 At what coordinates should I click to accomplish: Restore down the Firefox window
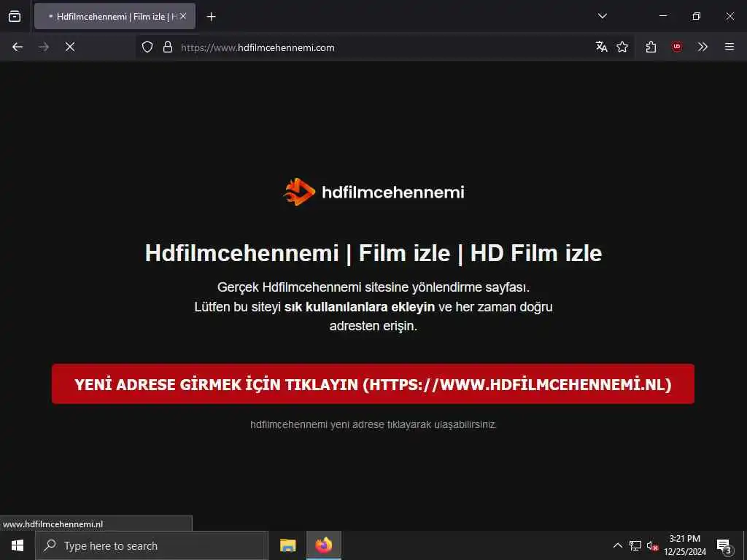pyautogui.click(x=697, y=16)
